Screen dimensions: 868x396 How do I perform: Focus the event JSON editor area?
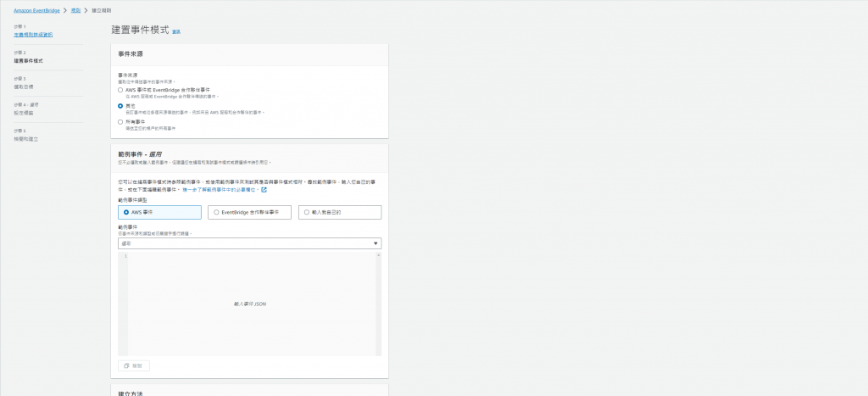pos(252,304)
